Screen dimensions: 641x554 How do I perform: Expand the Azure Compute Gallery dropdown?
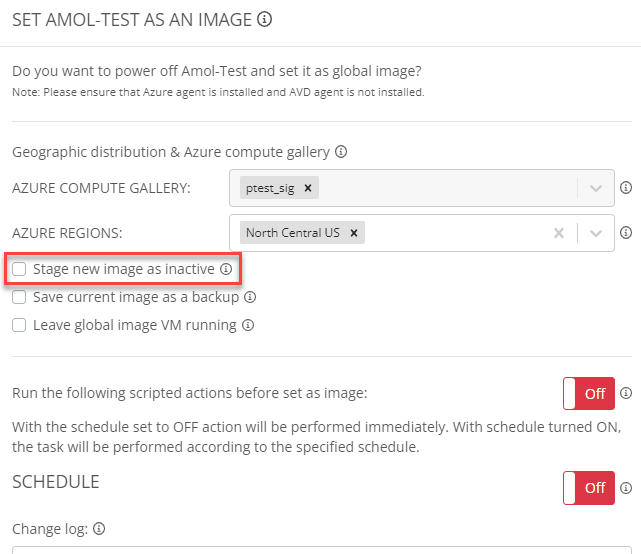point(596,188)
